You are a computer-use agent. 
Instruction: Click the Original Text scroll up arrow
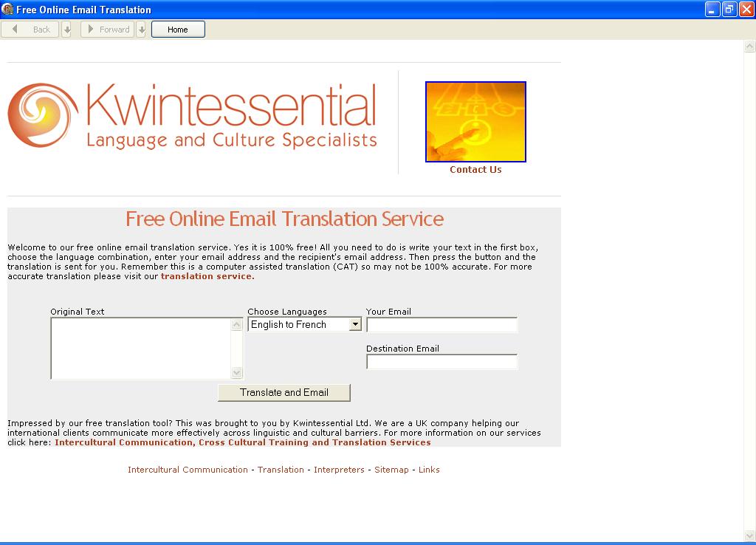(x=236, y=325)
